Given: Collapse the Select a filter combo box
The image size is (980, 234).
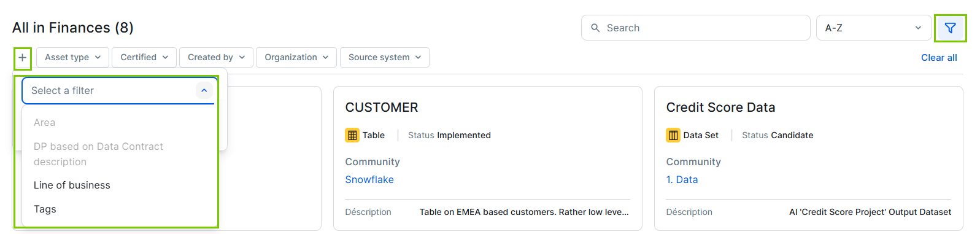Looking at the screenshot, I should [204, 90].
